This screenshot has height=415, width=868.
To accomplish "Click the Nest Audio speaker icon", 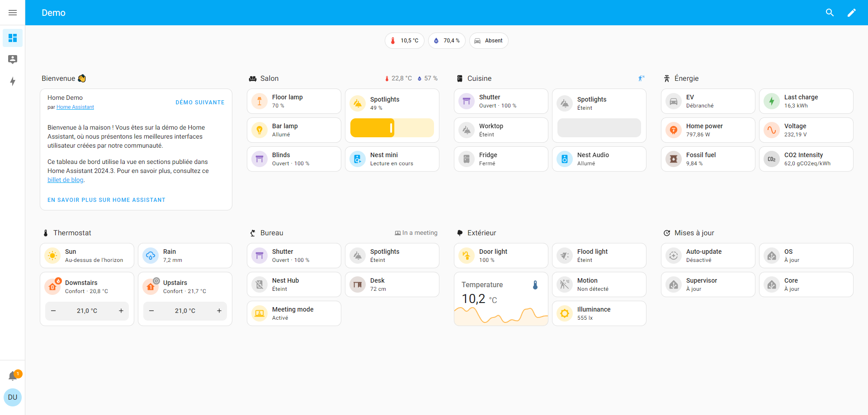I will [x=565, y=159].
